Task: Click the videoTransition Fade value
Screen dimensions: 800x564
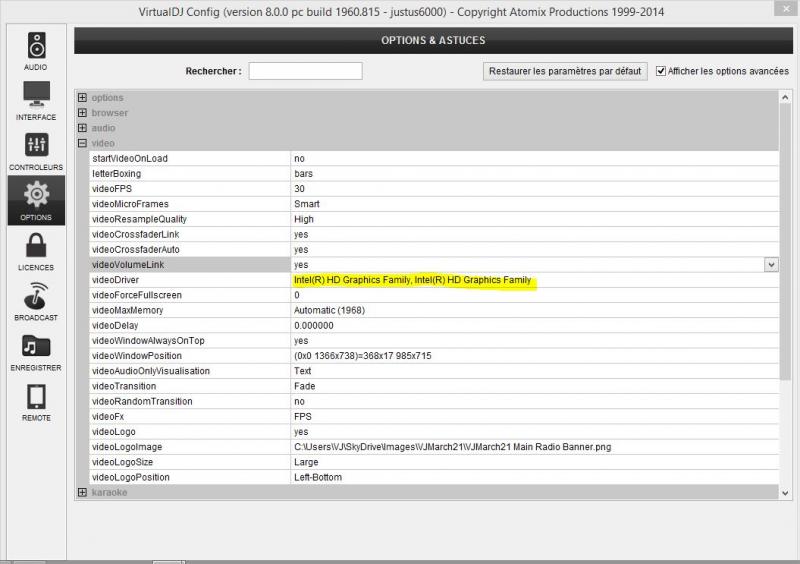Action: click(x=305, y=386)
